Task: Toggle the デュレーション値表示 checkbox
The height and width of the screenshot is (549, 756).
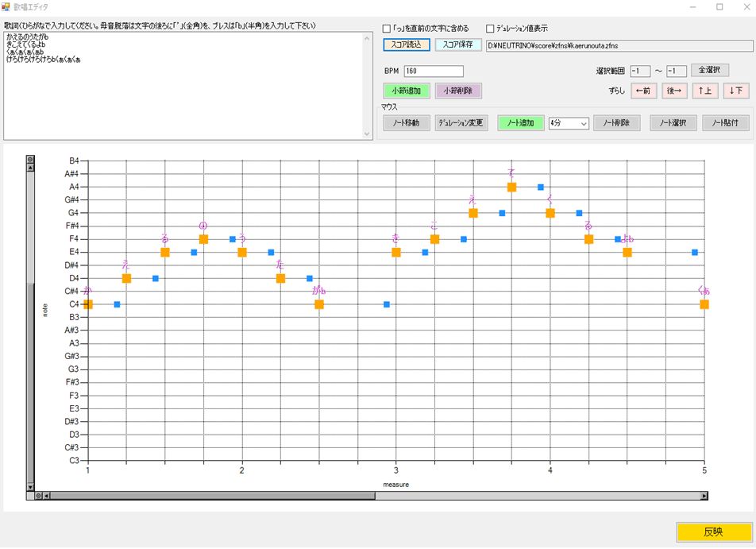Action: 490,29
